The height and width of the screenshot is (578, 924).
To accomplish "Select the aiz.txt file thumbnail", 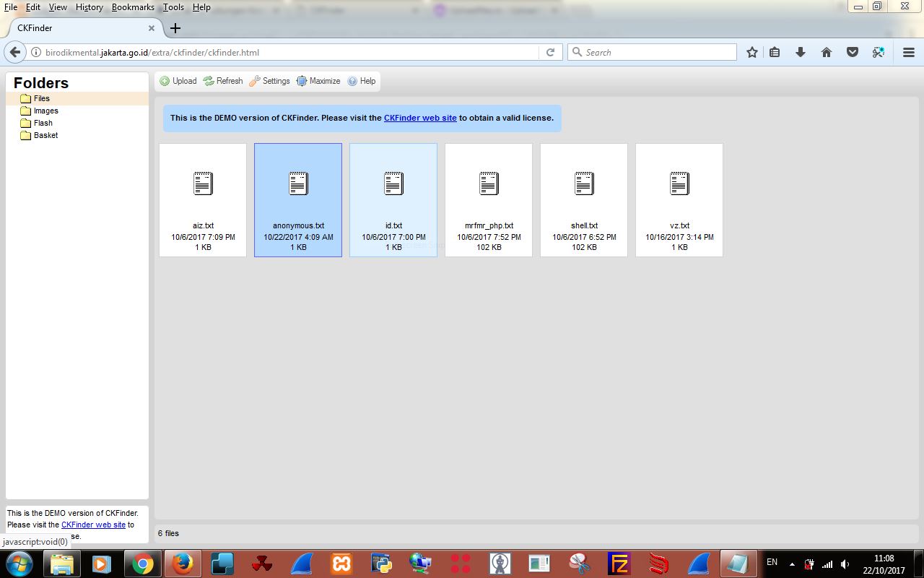I will [x=203, y=200].
